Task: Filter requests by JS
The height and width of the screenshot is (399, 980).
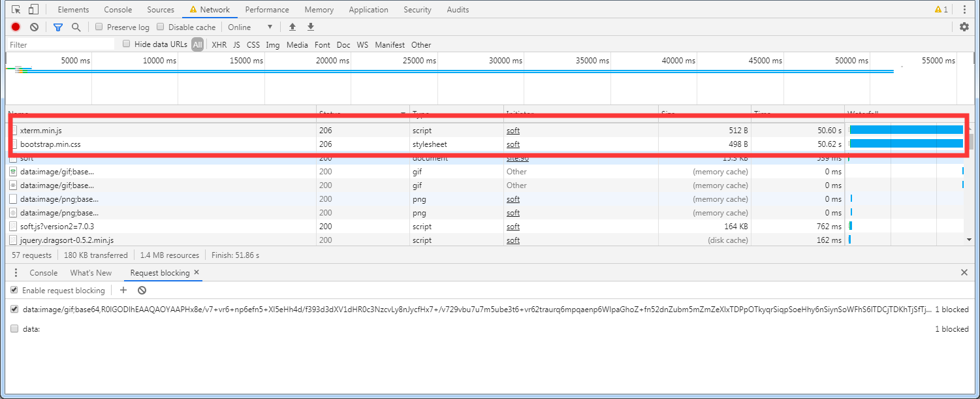Action: tap(236, 44)
